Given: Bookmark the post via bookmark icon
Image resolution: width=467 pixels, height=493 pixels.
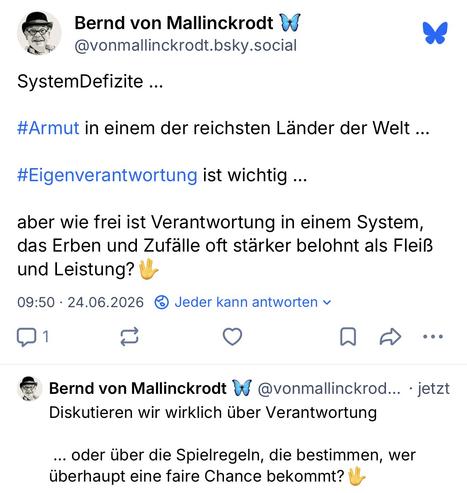Looking at the screenshot, I should (348, 337).
